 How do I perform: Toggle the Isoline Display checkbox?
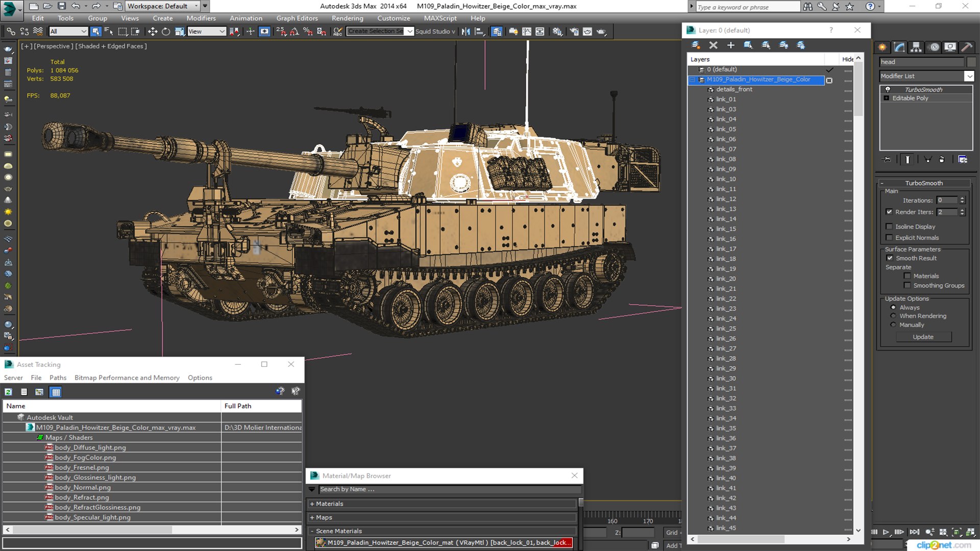tap(890, 227)
